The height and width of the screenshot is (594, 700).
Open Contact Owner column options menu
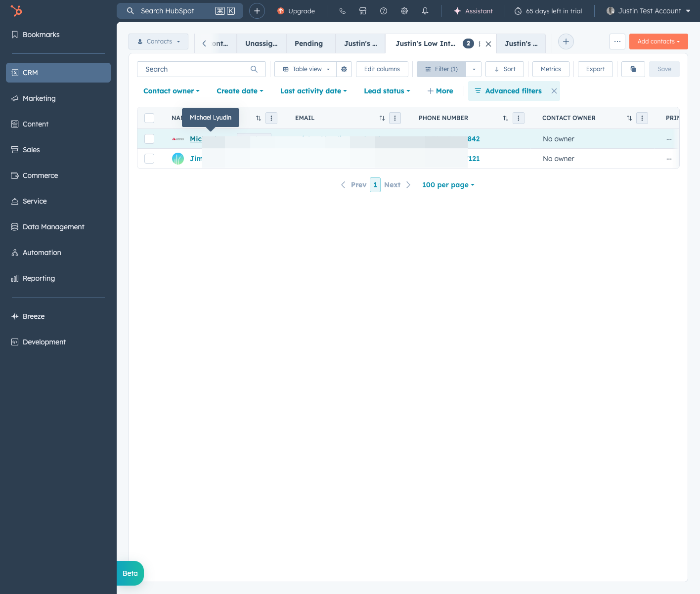[x=642, y=118]
